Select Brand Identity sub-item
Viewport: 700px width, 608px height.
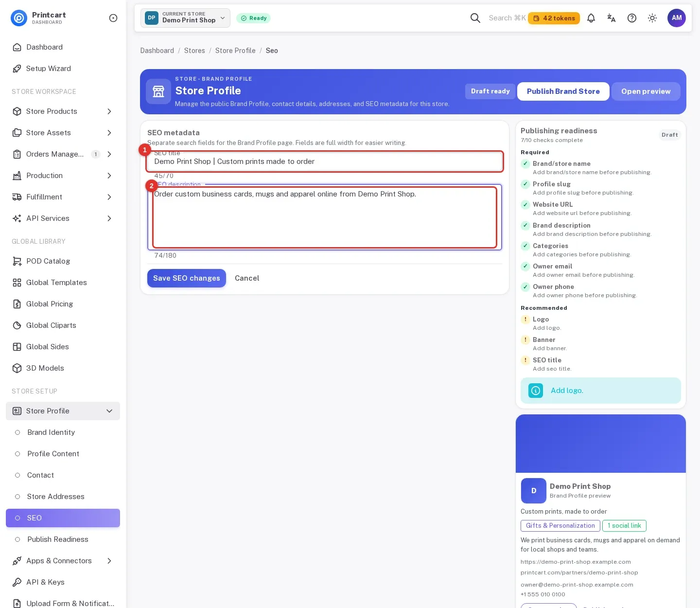(x=63, y=432)
